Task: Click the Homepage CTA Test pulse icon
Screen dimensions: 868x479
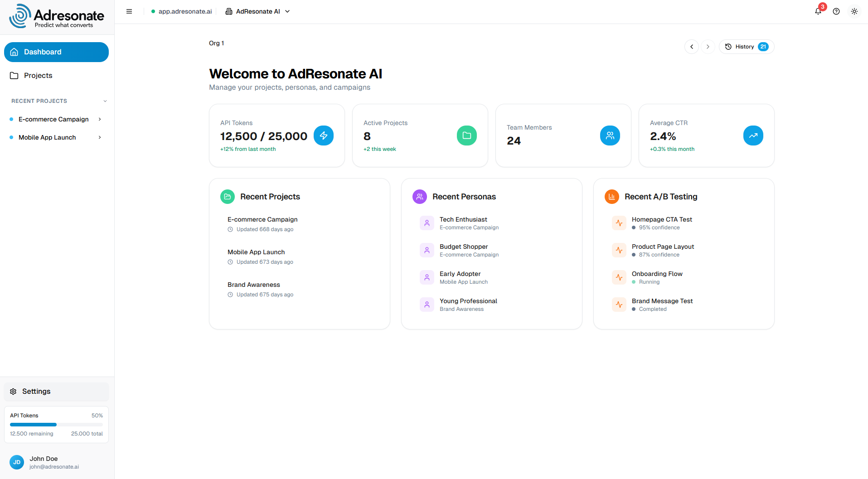Action: tap(619, 223)
